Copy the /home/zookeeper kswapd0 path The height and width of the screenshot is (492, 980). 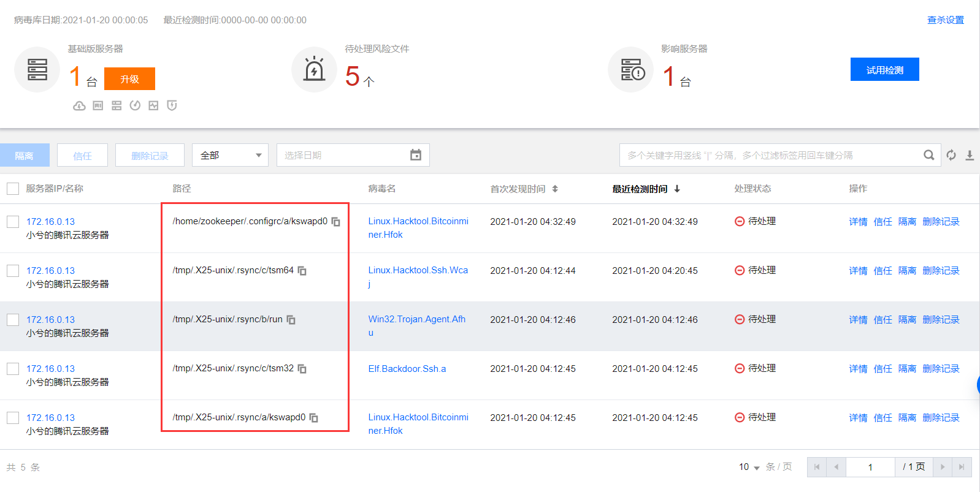[x=336, y=222]
